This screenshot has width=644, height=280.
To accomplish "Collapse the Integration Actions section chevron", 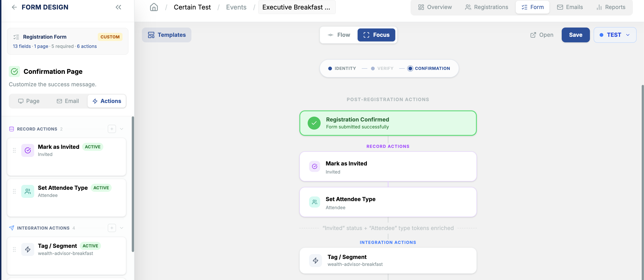I will 122,228.
